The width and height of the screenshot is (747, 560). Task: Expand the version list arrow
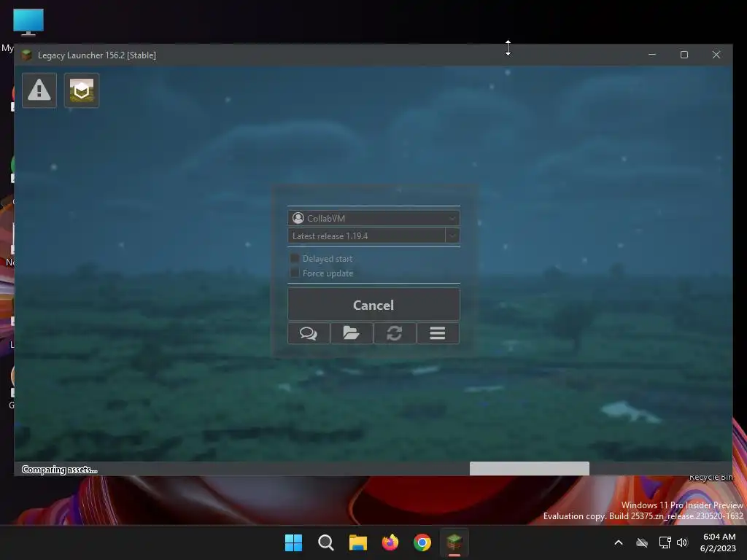click(452, 236)
